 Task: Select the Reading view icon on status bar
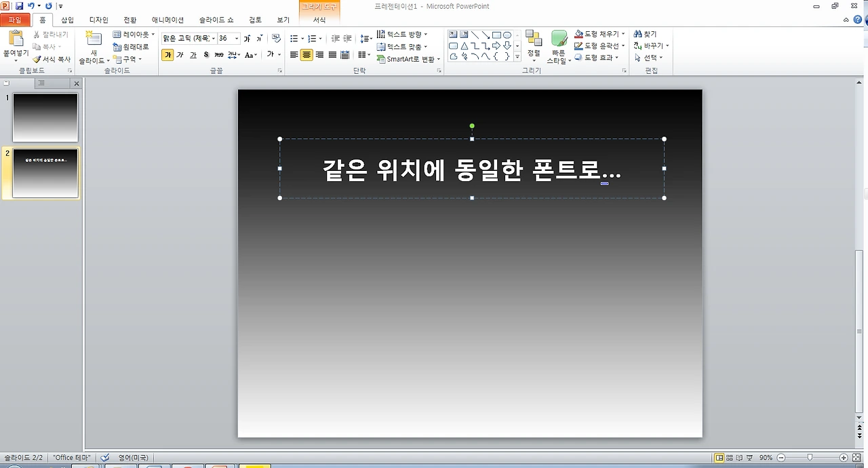tap(740, 458)
